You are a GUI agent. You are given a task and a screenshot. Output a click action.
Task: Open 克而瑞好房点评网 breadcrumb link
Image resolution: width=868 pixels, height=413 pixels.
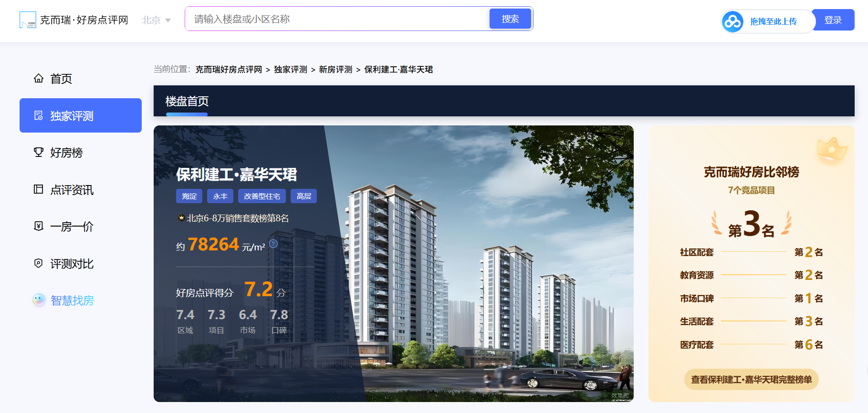(229, 70)
